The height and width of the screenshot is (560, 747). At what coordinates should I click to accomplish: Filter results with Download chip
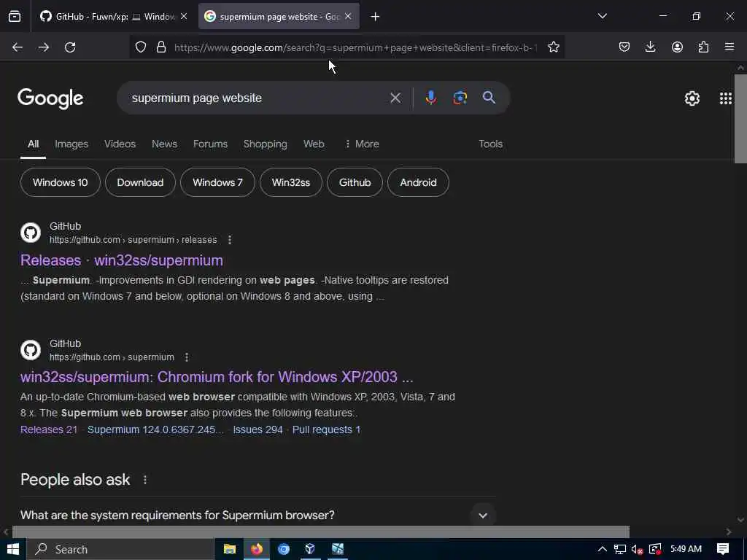pos(140,182)
